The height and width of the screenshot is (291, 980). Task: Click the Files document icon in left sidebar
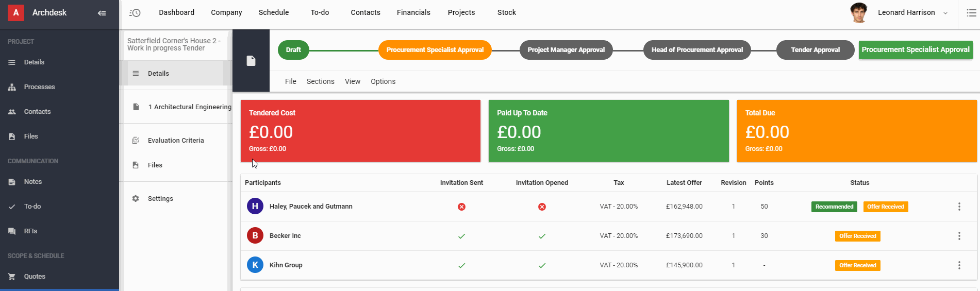(12, 136)
